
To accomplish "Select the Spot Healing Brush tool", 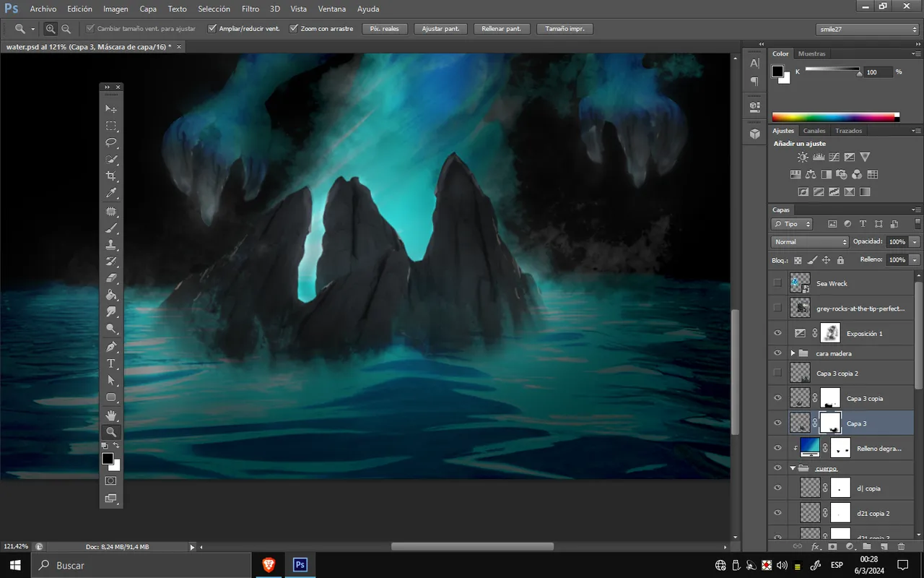I will pyautogui.click(x=111, y=211).
